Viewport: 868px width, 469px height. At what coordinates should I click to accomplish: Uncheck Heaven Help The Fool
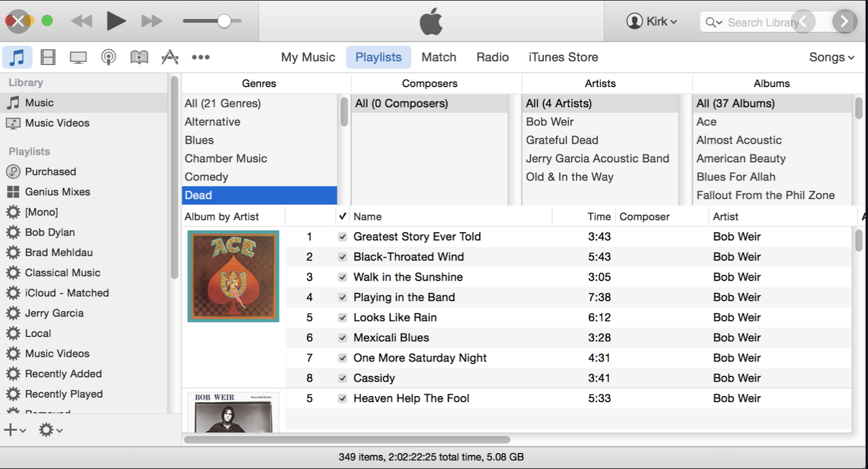coord(343,398)
